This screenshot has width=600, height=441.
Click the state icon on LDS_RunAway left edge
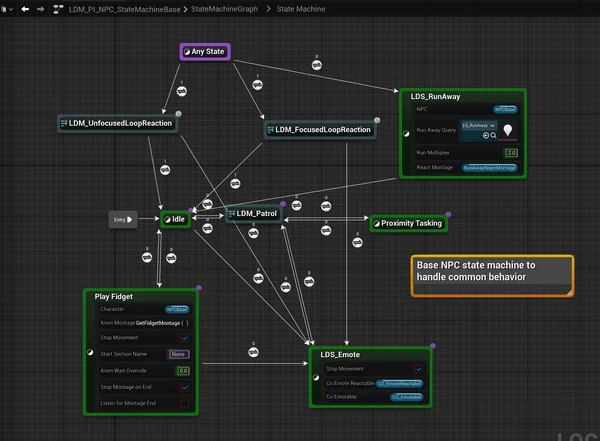tap(406, 134)
